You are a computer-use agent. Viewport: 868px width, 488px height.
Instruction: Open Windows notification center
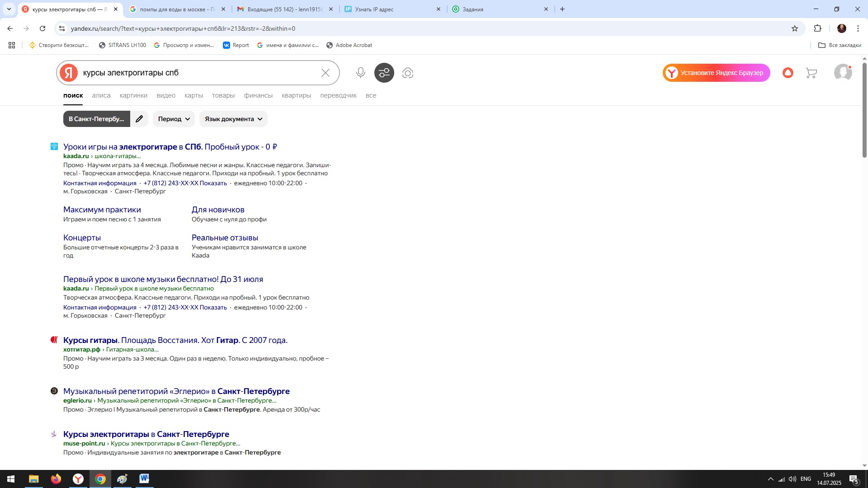click(854, 479)
